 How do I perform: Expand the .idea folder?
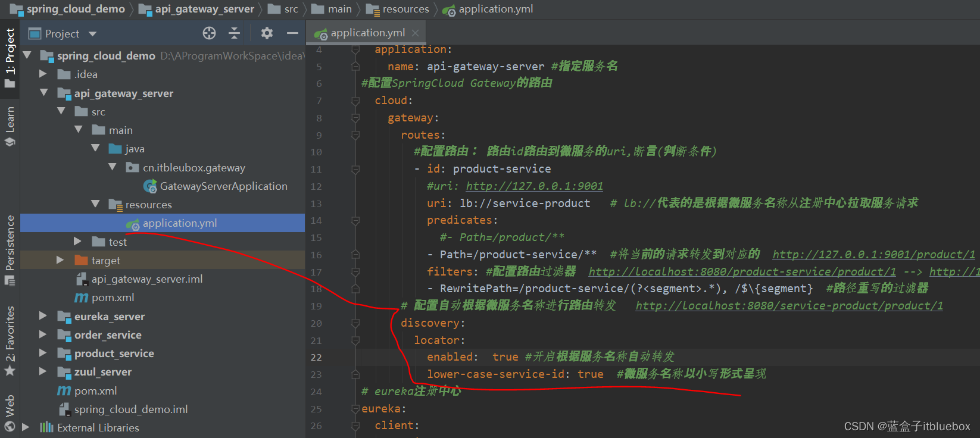(43, 74)
